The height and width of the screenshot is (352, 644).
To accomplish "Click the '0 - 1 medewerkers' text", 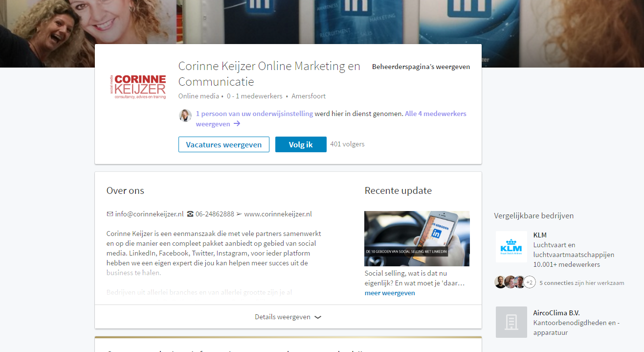I will [254, 96].
